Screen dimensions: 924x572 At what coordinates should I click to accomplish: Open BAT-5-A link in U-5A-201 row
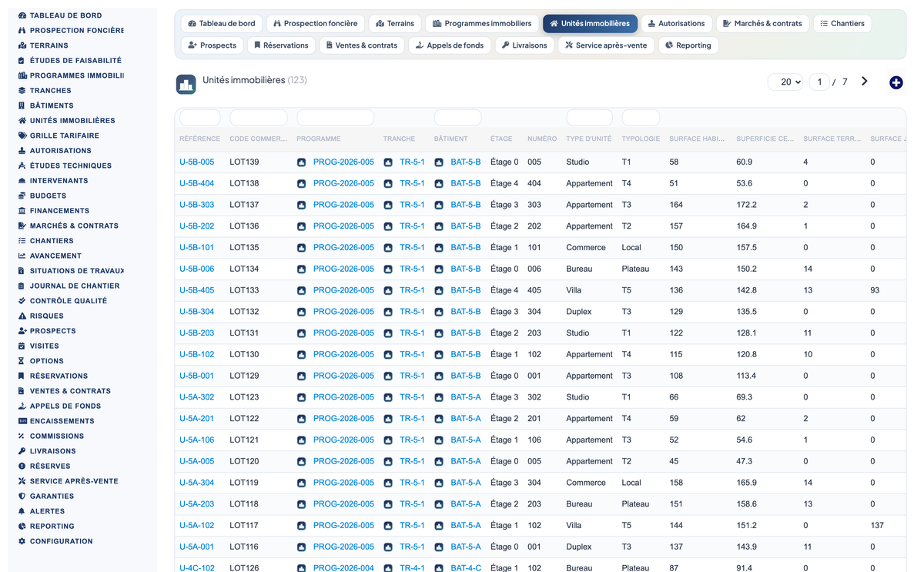[466, 419]
